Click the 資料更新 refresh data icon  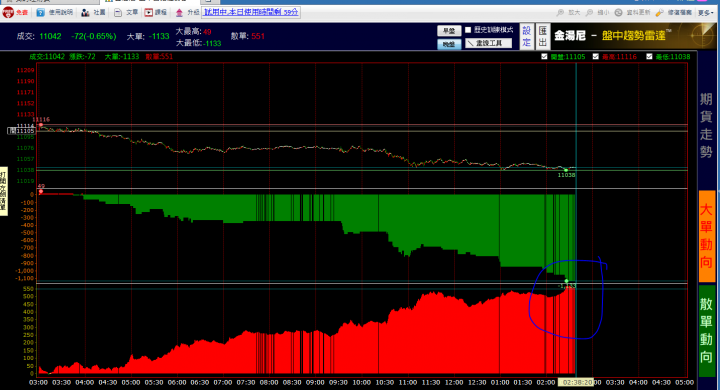click(x=619, y=12)
